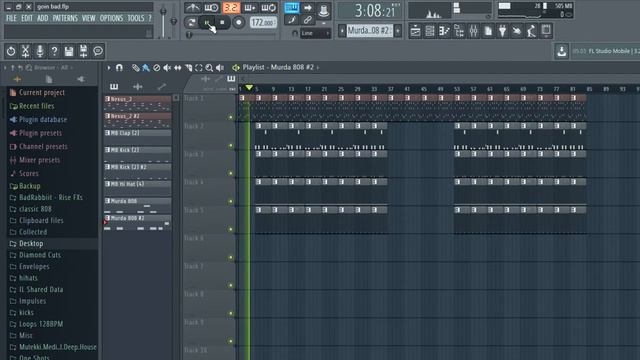Toggle wait for input before playing
Image resolution: width=640 pixels, height=360 pixels.
211,7
